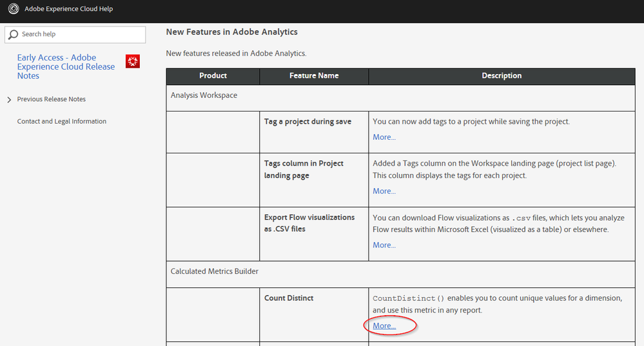Click the Adobe Experience Cloud Help title
This screenshot has width=644, height=346.
(68, 10)
